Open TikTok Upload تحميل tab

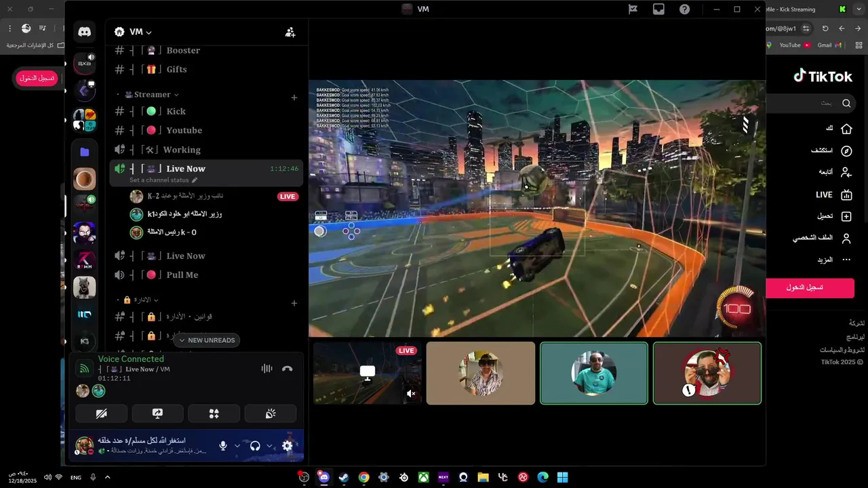[x=834, y=216]
